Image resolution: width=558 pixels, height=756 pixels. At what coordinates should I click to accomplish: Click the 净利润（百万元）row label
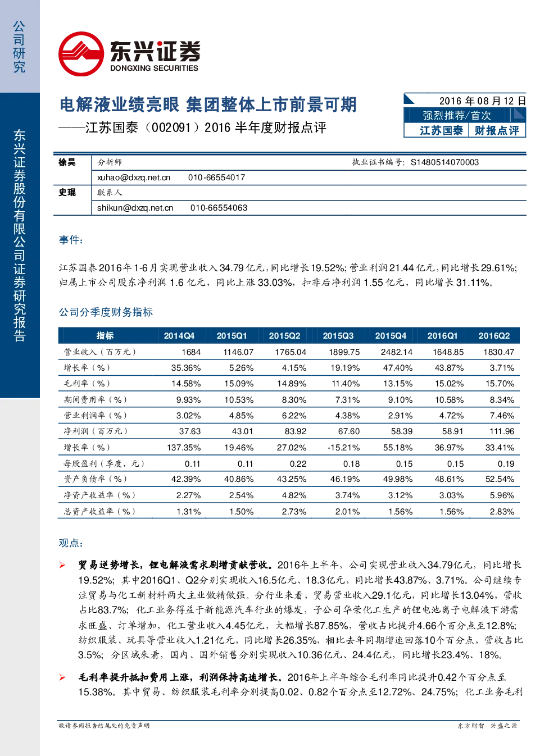(x=96, y=431)
